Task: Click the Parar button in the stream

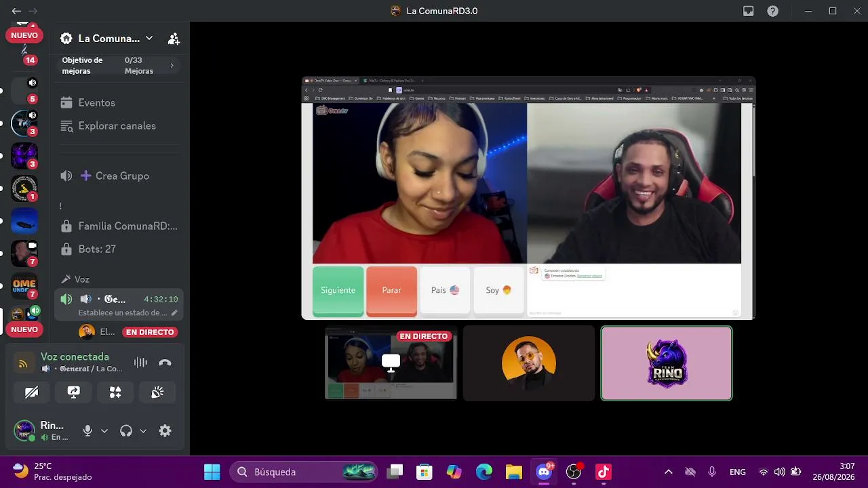Action: 391,291
